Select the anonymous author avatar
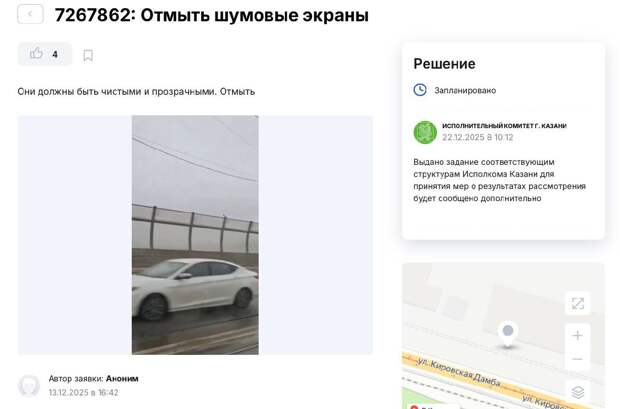620x409 pixels. pos(29,385)
